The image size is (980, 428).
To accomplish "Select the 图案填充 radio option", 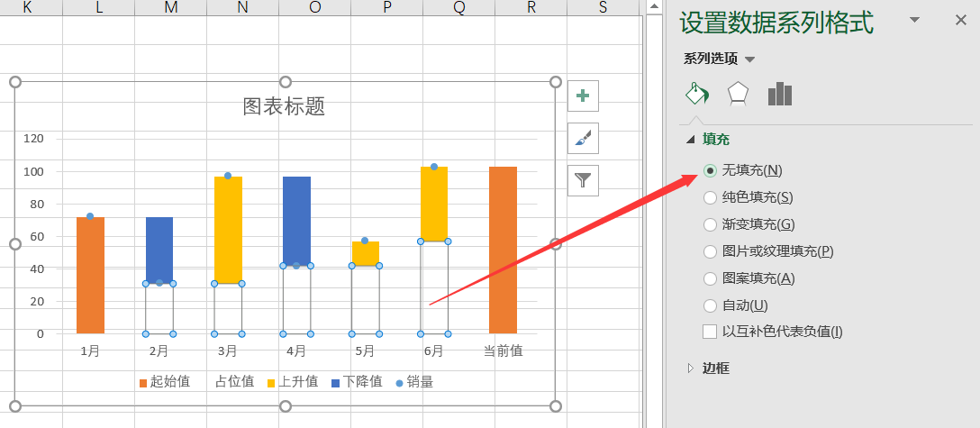I will coord(710,278).
